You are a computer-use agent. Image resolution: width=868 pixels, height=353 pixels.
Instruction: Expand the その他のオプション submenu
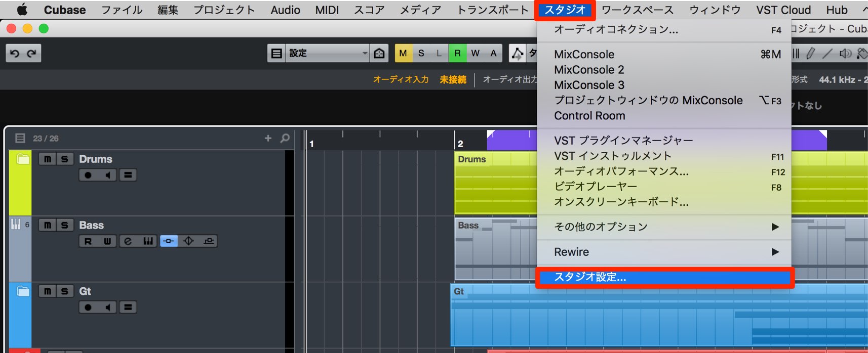664,227
